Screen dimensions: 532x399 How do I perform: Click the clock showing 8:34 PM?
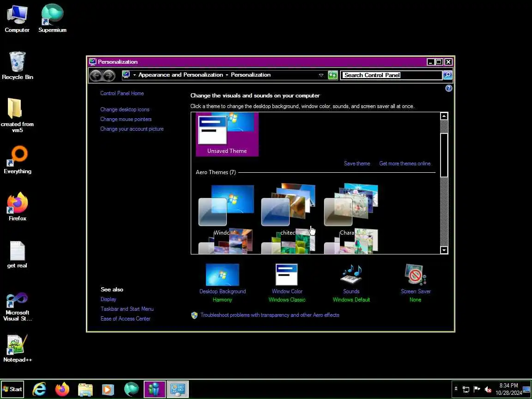(x=508, y=389)
